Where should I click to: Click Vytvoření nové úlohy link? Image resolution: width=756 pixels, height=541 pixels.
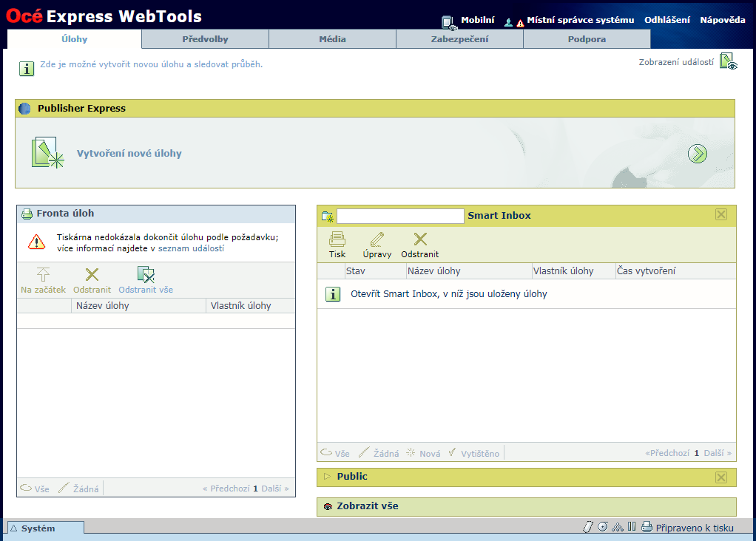(x=129, y=153)
